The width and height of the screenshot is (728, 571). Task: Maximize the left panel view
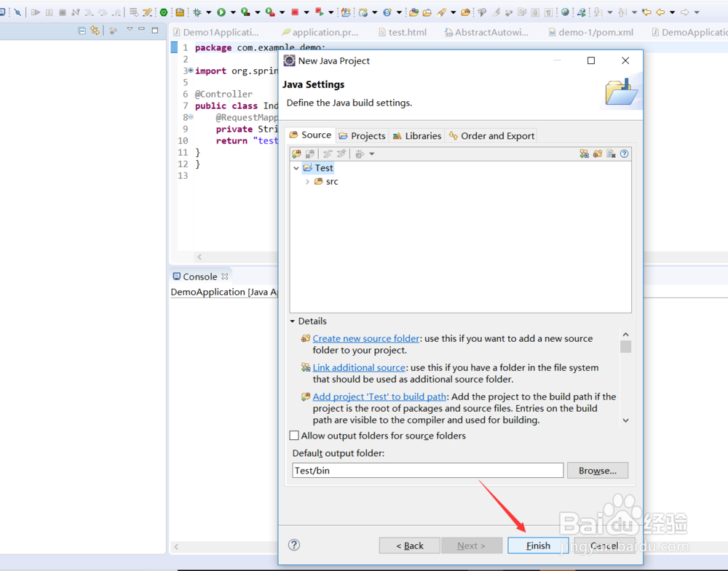[x=155, y=30]
